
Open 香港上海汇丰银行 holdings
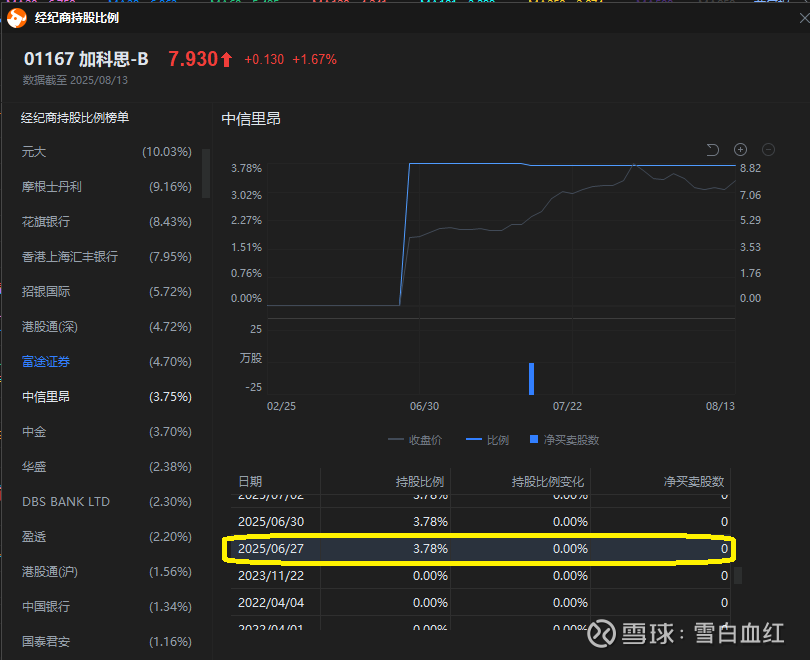point(106,257)
